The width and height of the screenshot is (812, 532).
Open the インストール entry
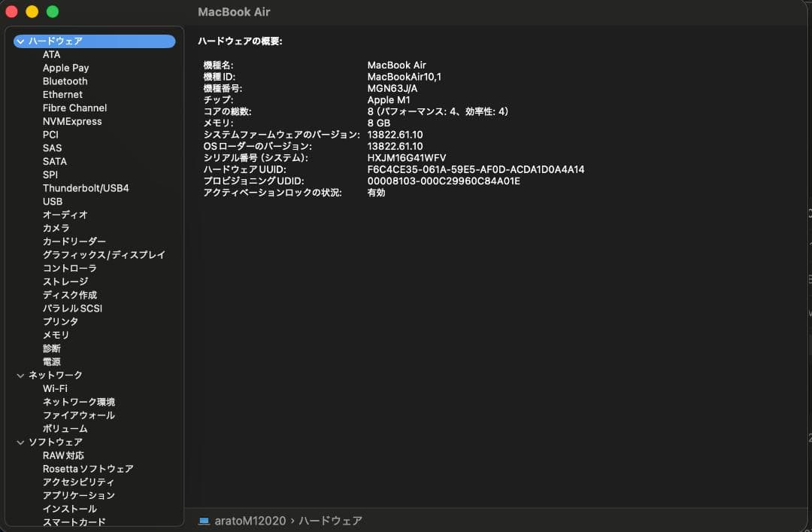[69, 509]
